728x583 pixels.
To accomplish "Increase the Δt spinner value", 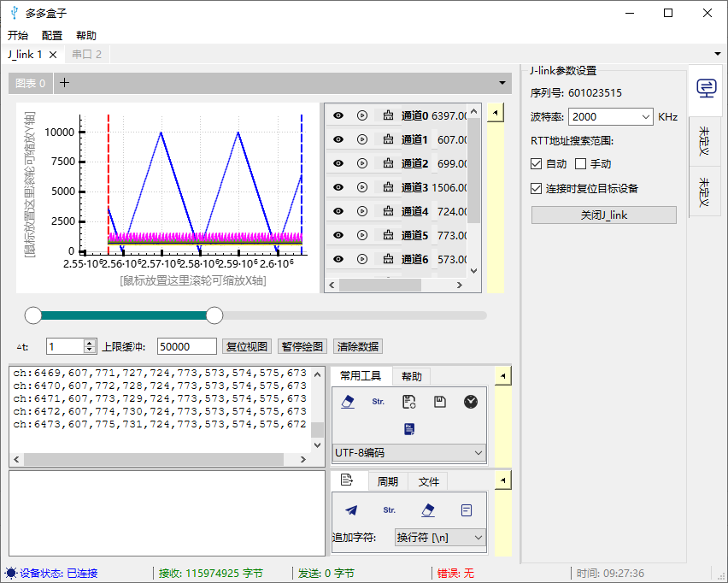I will point(90,343).
